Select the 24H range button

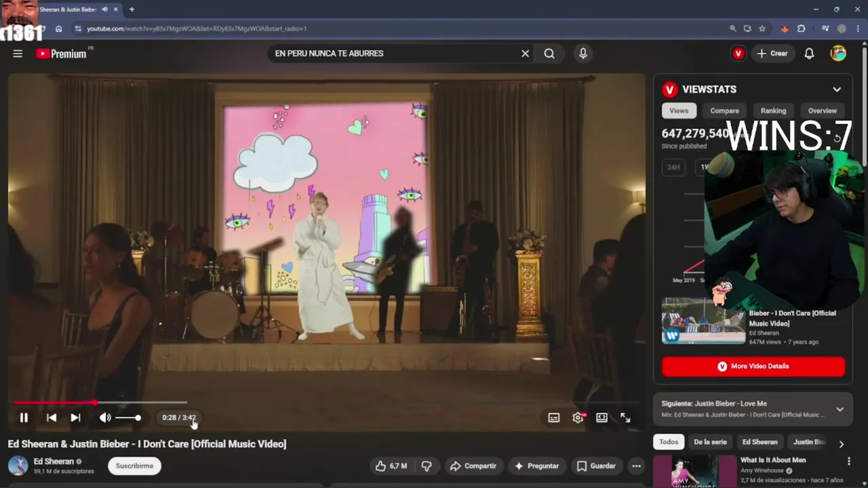pyautogui.click(x=673, y=167)
